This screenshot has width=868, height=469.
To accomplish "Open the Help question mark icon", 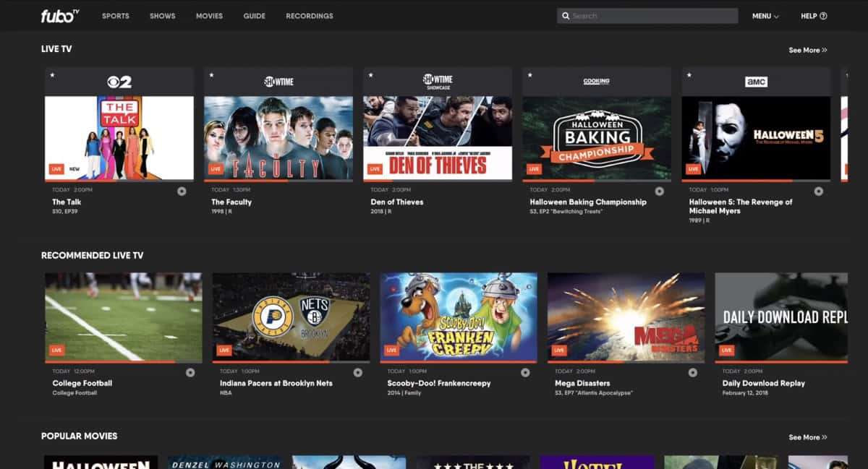I will tap(822, 15).
